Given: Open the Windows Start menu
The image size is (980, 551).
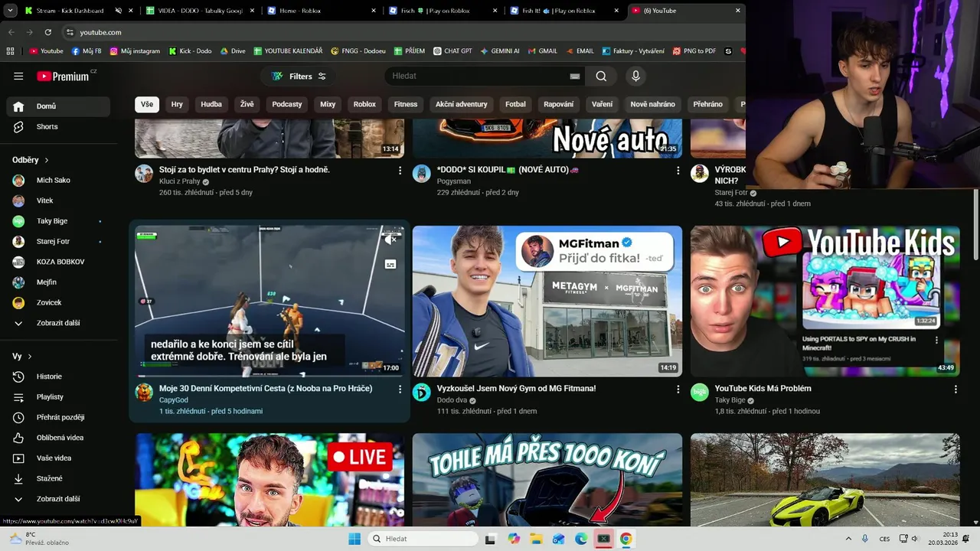Looking at the screenshot, I should click(x=354, y=539).
